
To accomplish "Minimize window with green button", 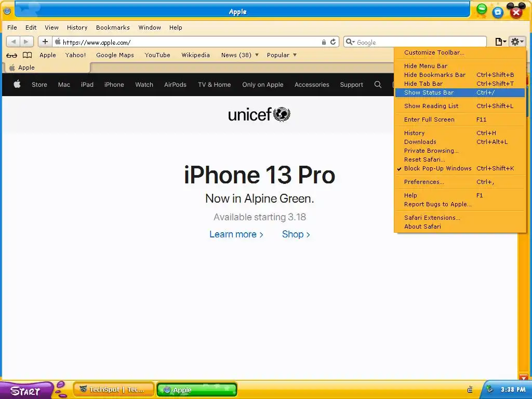I will (482, 9).
